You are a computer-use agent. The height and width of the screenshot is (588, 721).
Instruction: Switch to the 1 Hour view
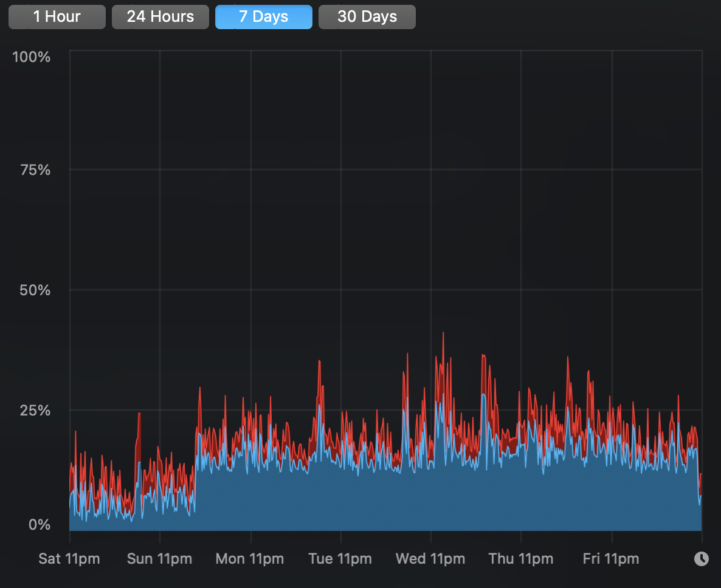(x=57, y=16)
